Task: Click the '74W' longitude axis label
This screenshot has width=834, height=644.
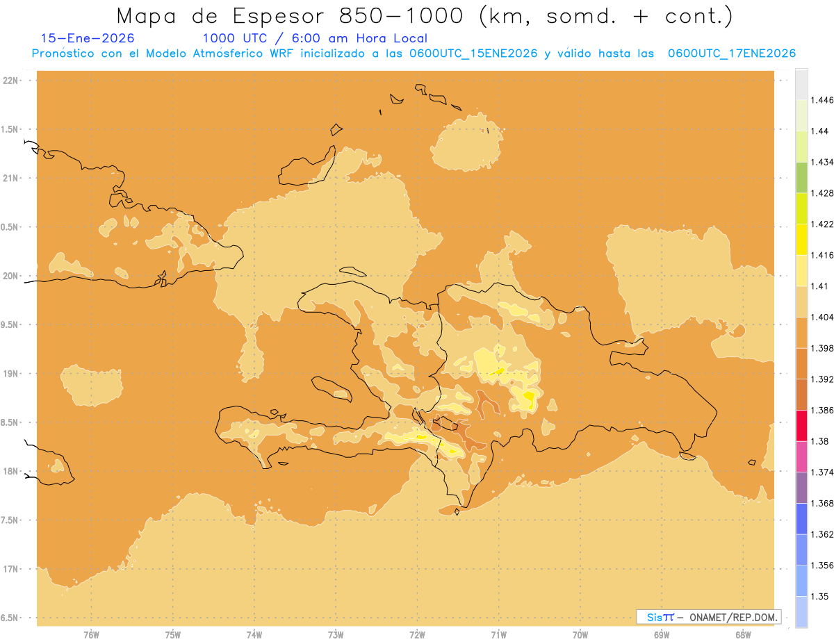Action: [254, 635]
